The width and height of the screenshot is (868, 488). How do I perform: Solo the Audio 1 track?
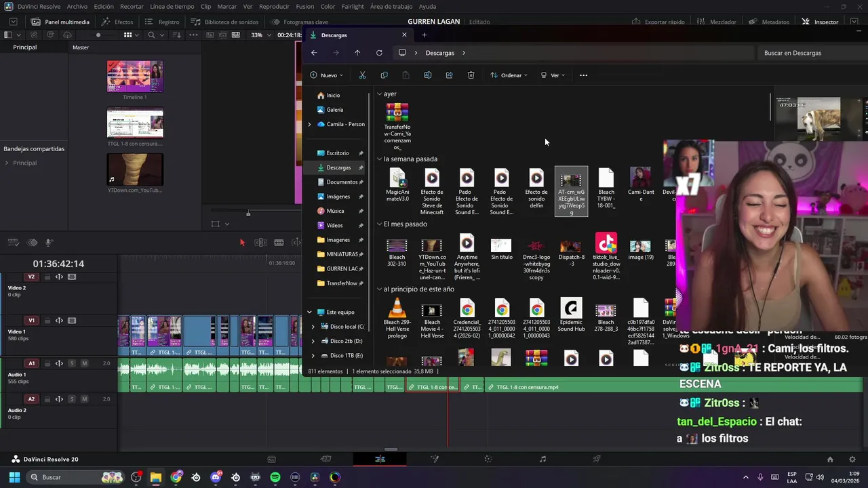tap(72, 363)
